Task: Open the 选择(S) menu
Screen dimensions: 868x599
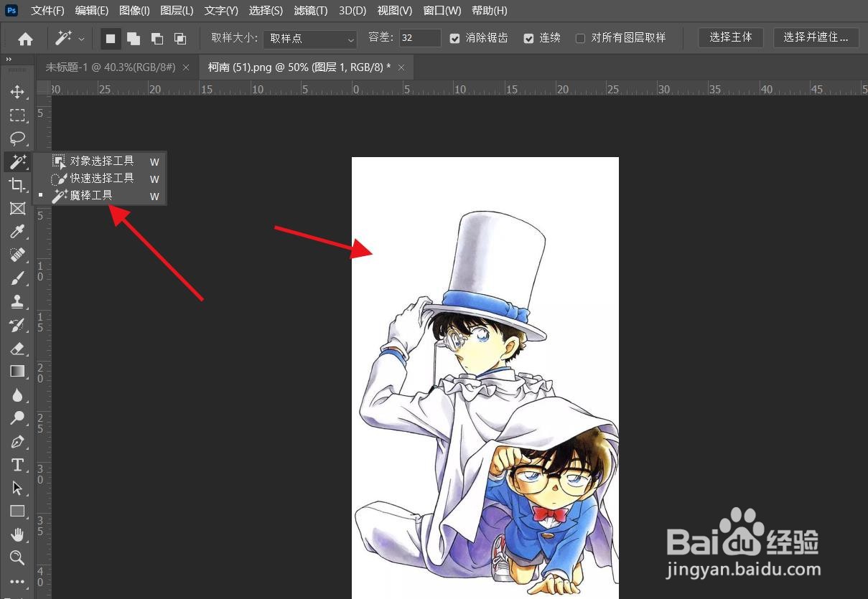Action: 266,11
